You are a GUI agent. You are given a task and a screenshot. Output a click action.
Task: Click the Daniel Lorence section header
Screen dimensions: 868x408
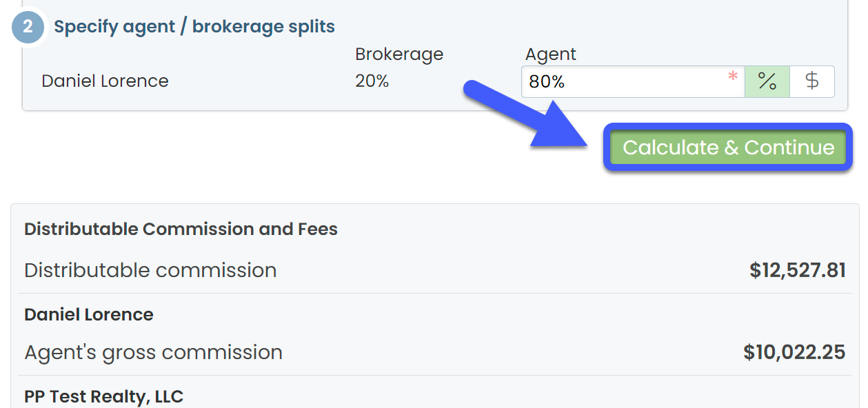88,314
